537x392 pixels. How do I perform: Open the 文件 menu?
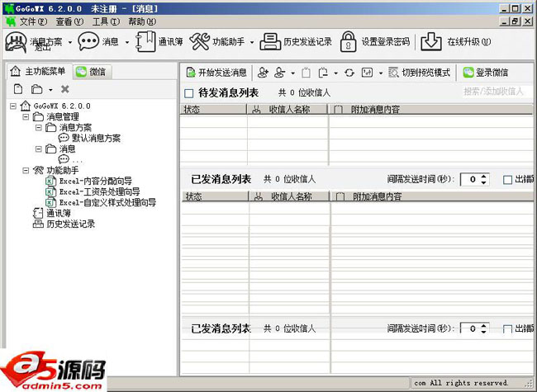pos(33,21)
